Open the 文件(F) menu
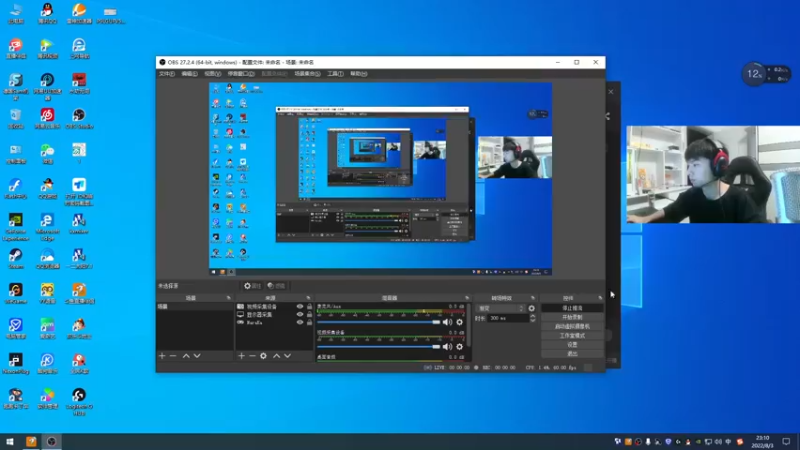Screen dimensions: 800x450 click(x=167, y=73)
